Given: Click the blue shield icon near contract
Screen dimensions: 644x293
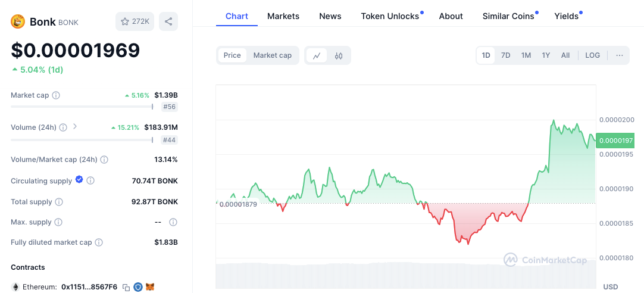Looking at the screenshot, I should (x=138, y=287).
